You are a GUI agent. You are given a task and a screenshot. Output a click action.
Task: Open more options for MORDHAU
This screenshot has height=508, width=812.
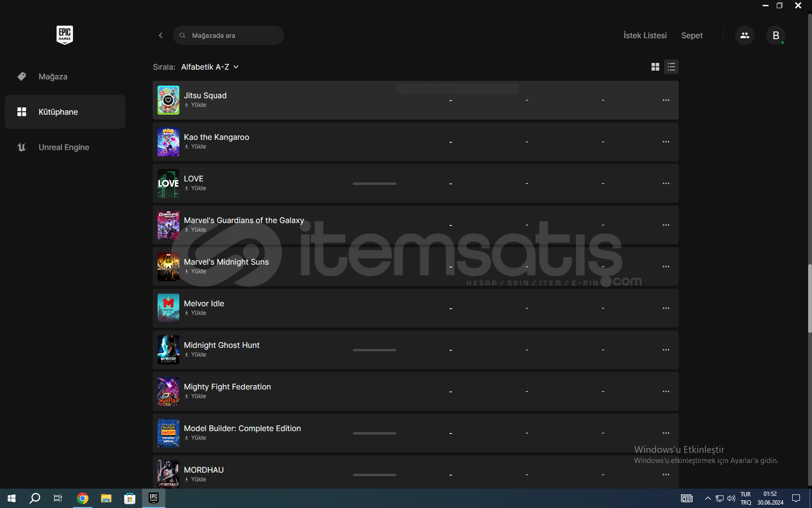tap(666, 475)
